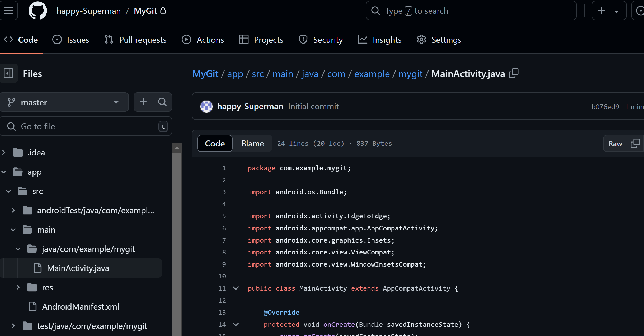
Task: Fold the MainActivity class at line 11
Action: 236,288
